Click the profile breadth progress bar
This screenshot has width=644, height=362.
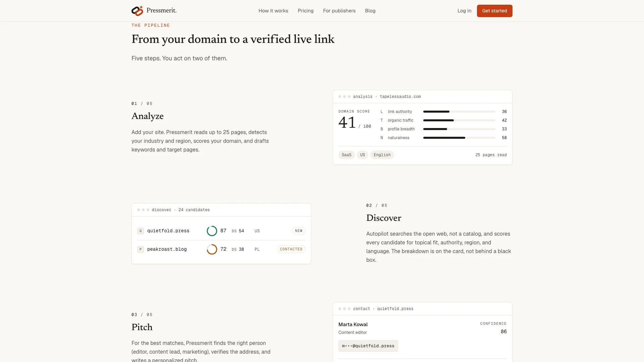pyautogui.click(x=459, y=129)
